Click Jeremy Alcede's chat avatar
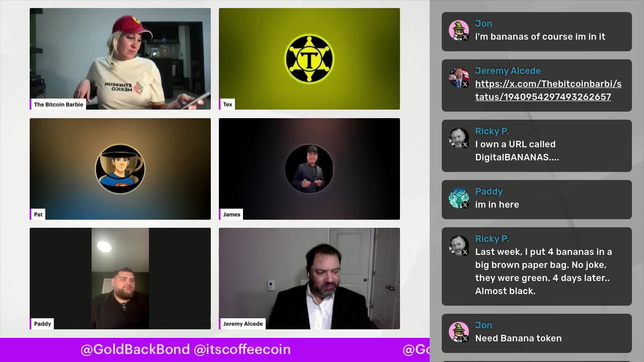This screenshot has width=644, height=362. point(459,78)
